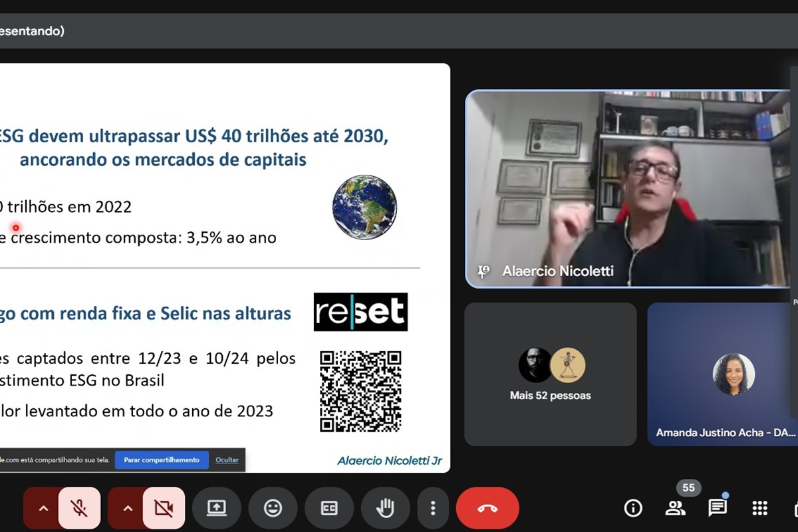Leave the call with red button
The height and width of the screenshot is (532, 798).
[x=487, y=509]
